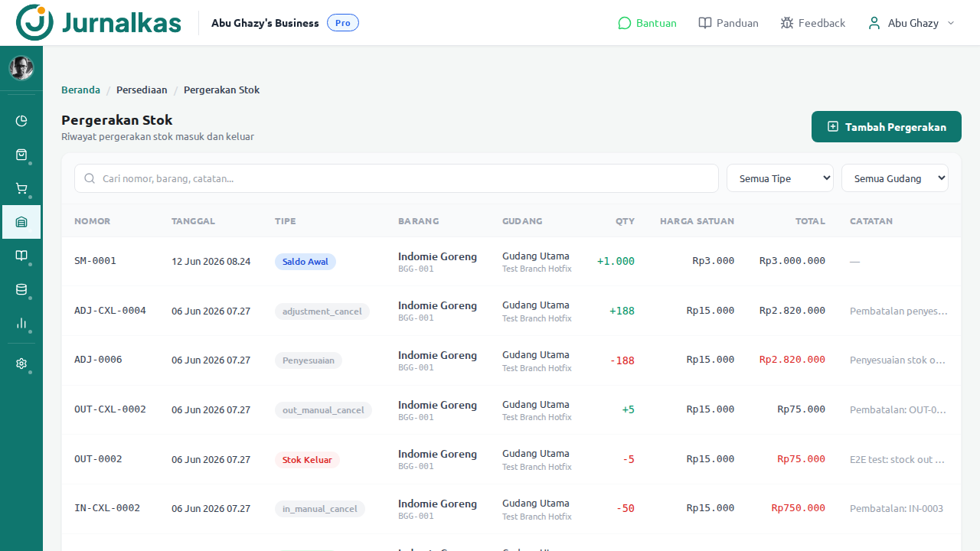Screen dimensions: 980x551
Task: Click the +5 quantity value
Action: pyautogui.click(x=628, y=409)
